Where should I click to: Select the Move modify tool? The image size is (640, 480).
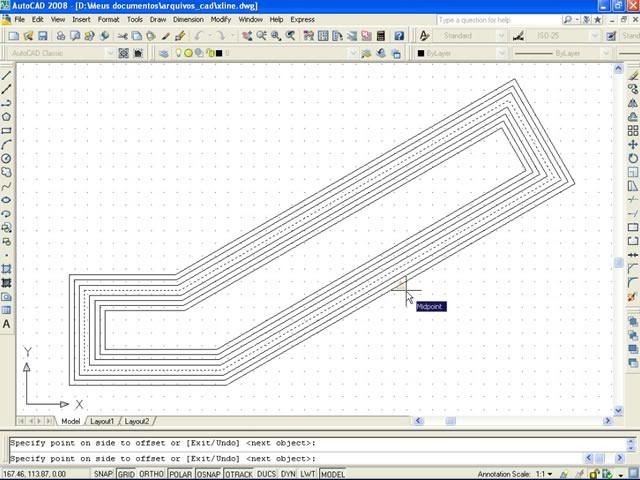coord(633,144)
